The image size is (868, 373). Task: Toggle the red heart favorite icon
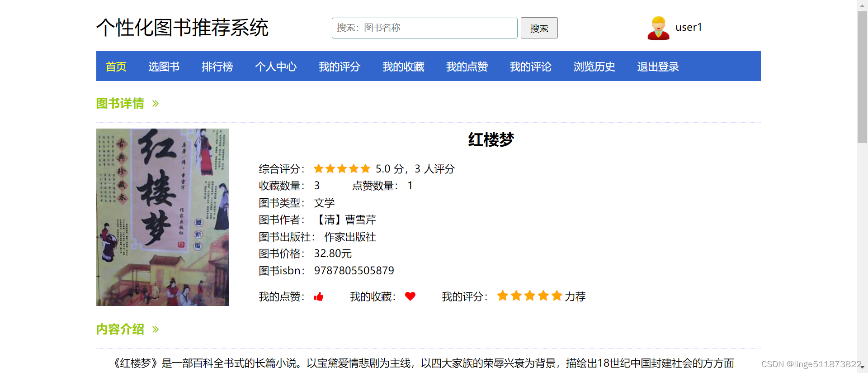click(410, 296)
